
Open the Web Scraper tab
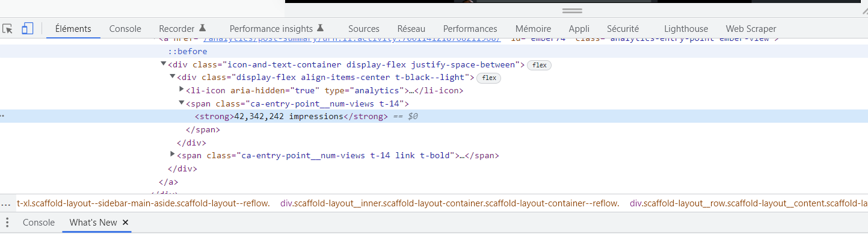tap(751, 28)
